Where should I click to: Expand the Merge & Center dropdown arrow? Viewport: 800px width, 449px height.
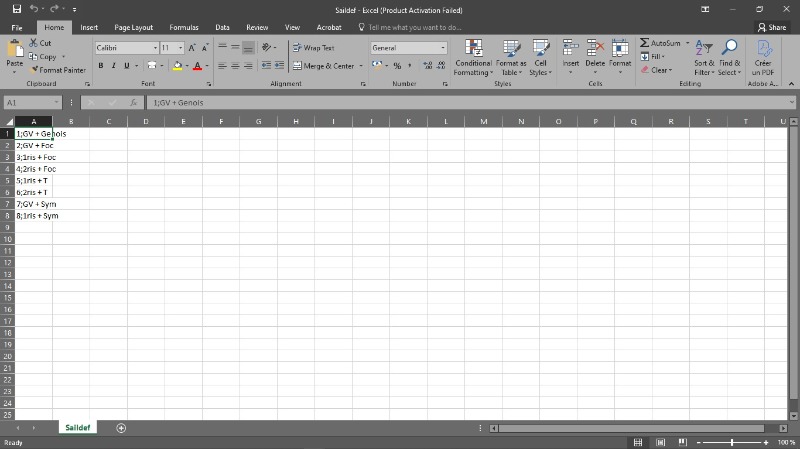361,66
